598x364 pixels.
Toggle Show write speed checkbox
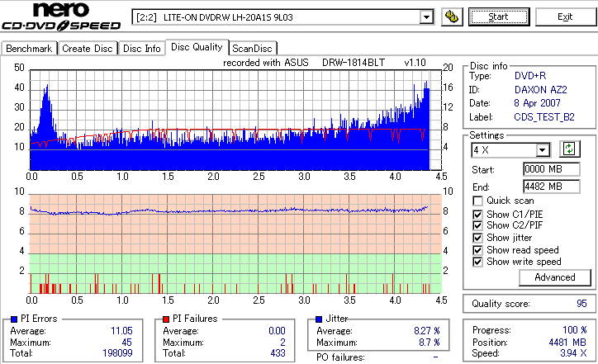[x=477, y=262]
